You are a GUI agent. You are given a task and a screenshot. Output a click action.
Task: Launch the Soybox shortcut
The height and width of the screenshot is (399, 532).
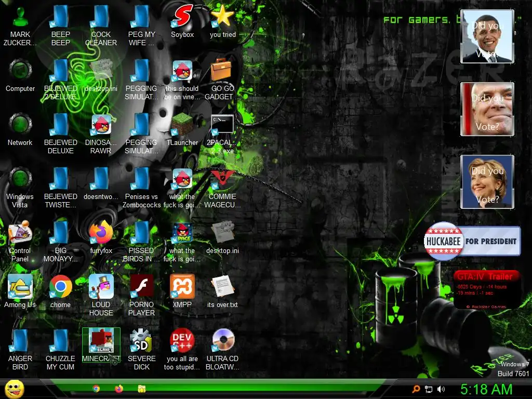[182, 21]
